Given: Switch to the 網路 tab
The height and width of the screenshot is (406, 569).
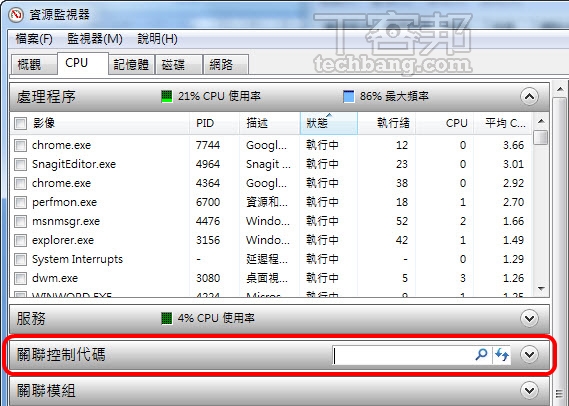Looking at the screenshot, I should click(x=226, y=65).
